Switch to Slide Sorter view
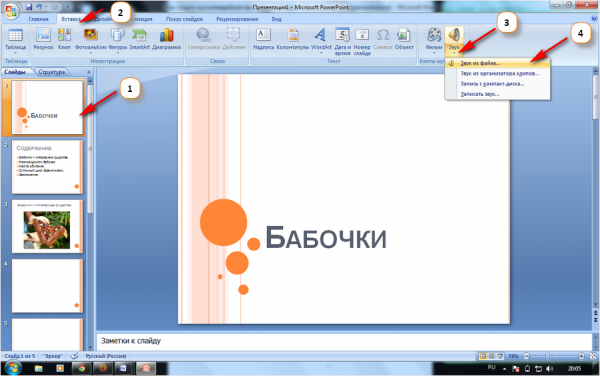 point(492,356)
